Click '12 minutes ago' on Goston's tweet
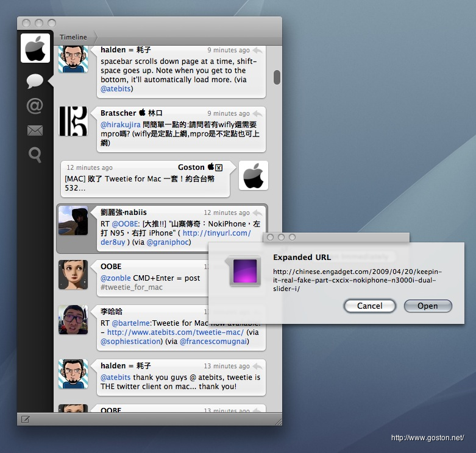Image resolution: width=476 pixels, height=453 pixels. [x=90, y=167]
